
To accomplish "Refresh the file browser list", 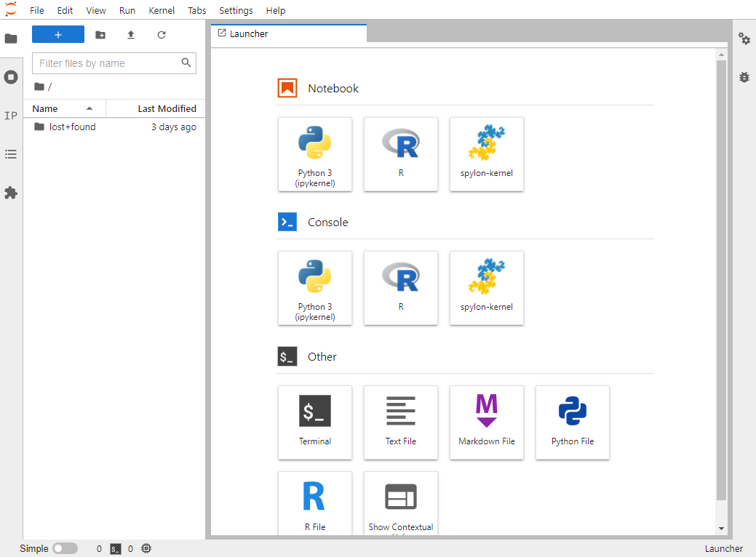I will tap(162, 35).
